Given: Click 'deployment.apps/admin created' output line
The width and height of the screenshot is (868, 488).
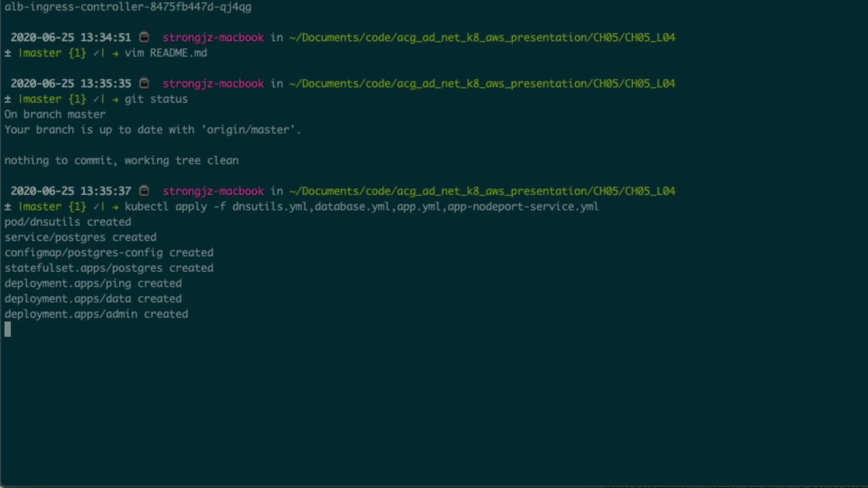Looking at the screenshot, I should (96, 314).
